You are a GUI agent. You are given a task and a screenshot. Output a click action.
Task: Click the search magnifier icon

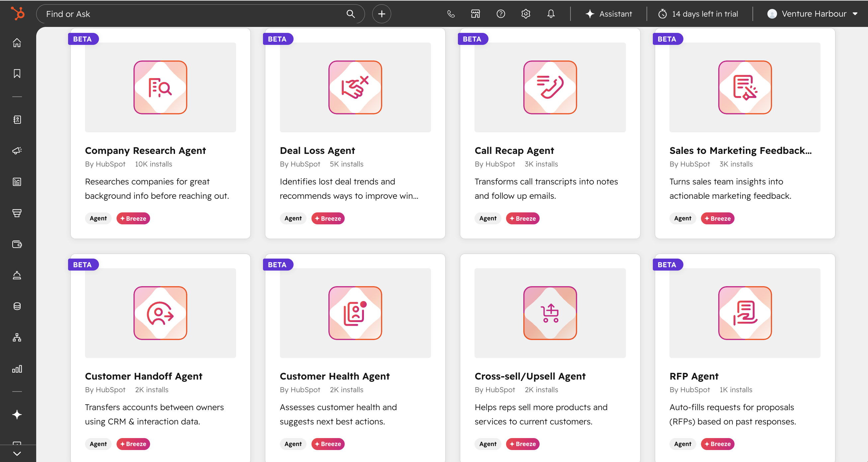[350, 14]
